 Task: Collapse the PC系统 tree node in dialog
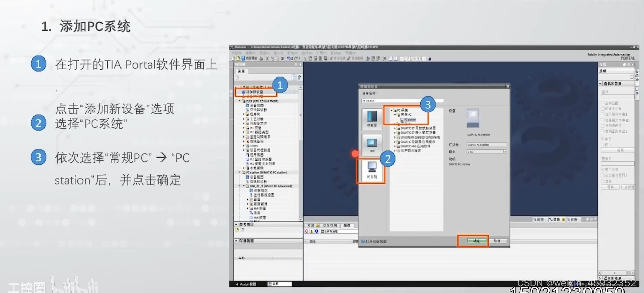[392, 110]
